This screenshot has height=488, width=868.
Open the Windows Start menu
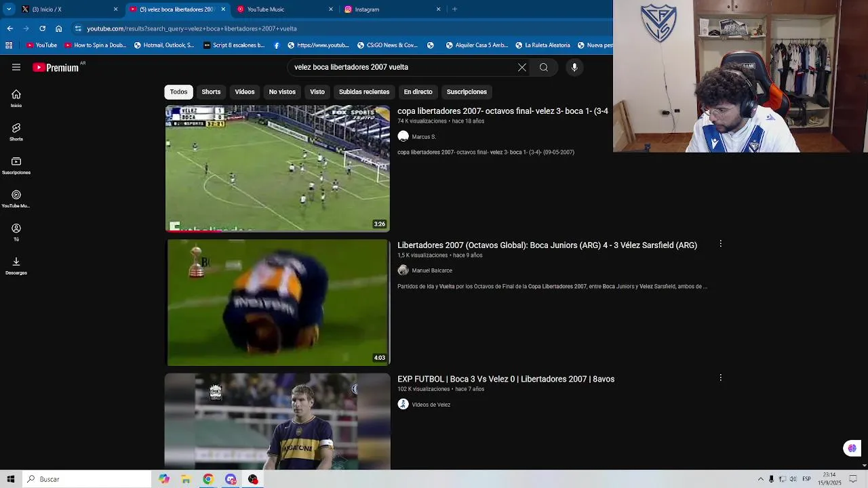[10, 479]
